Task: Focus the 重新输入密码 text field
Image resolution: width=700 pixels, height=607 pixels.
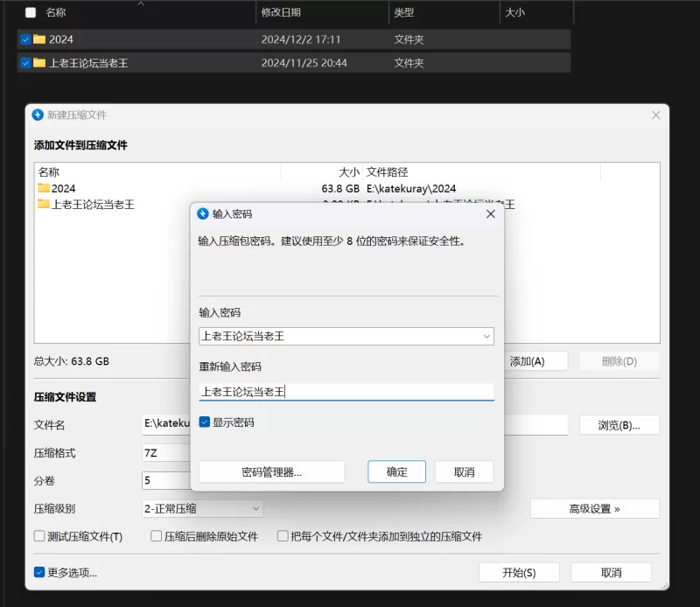Action: pyautogui.click(x=346, y=392)
